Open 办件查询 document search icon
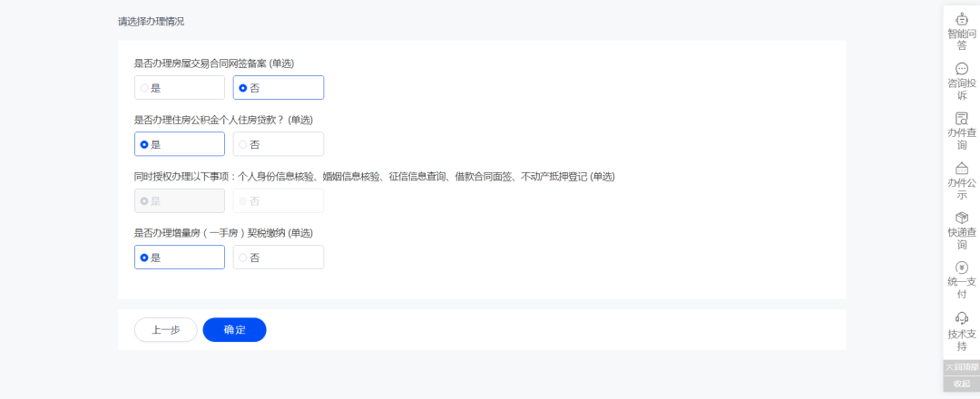 click(x=962, y=118)
